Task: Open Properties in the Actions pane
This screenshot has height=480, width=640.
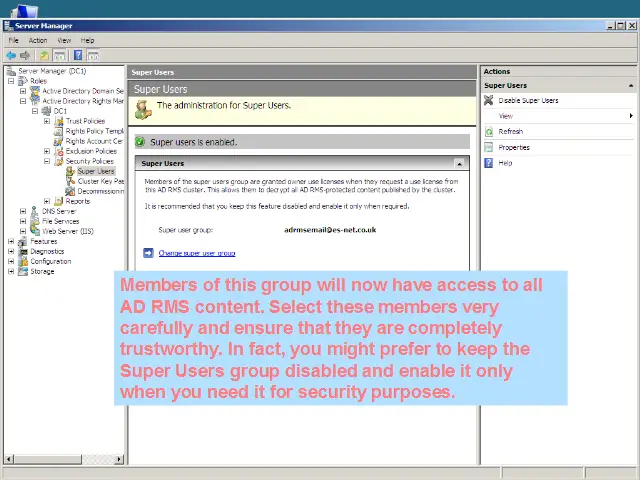Action: (514, 147)
